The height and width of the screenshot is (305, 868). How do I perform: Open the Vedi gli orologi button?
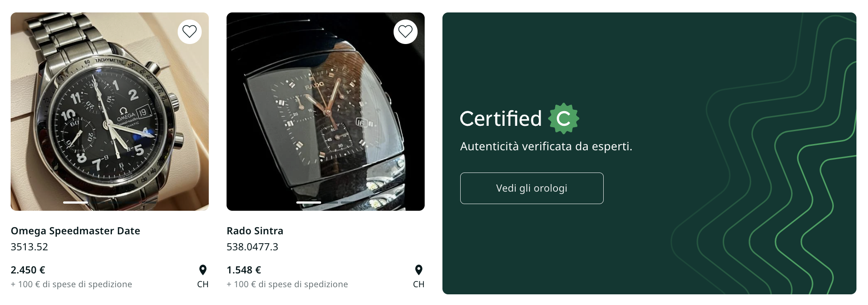point(532,188)
